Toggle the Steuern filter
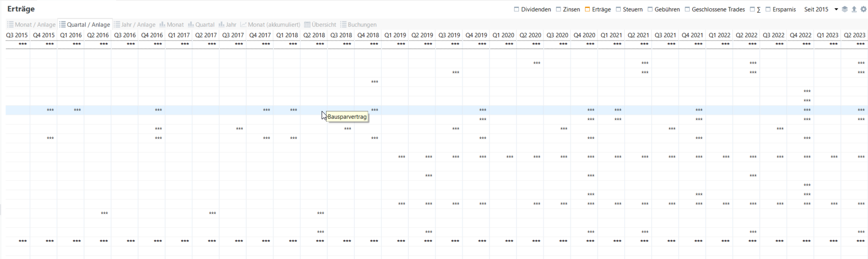This screenshot has height=259, width=868. [x=618, y=9]
